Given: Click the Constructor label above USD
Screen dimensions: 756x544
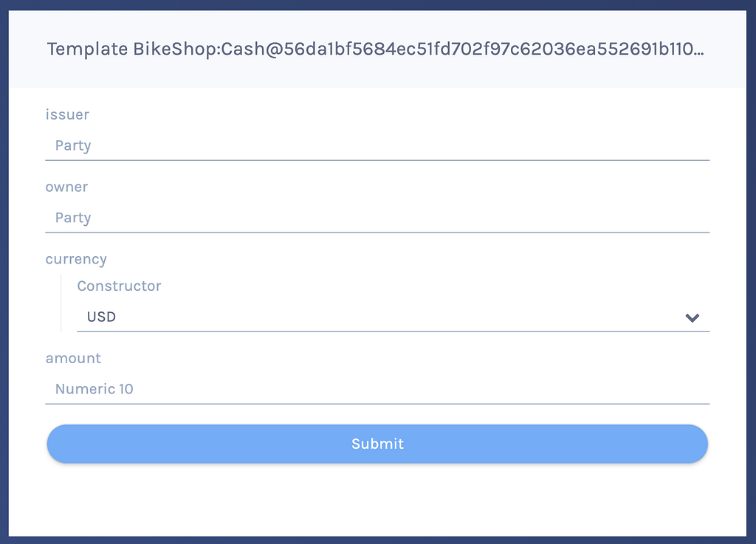Looking at the screenshot, I should 119,286.
